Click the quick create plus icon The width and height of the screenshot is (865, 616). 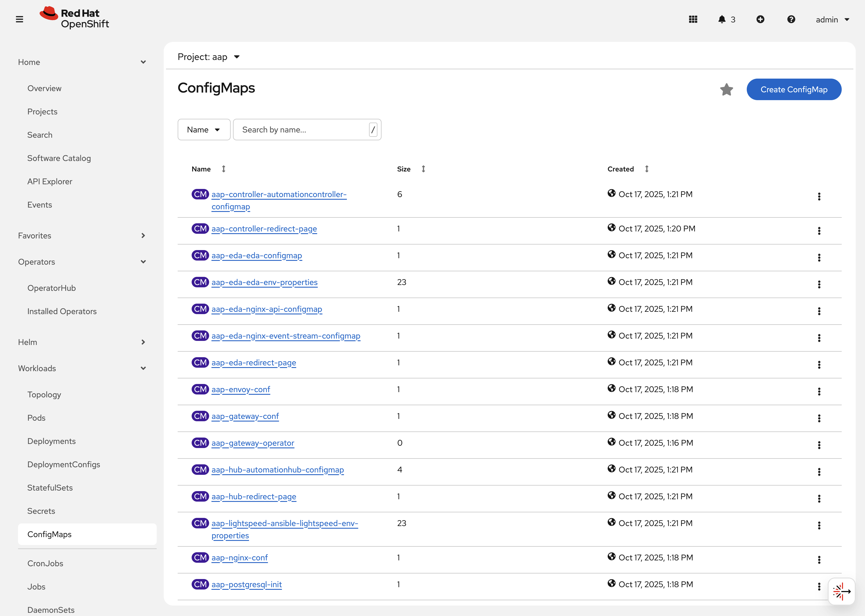click(x=760, y=19)
